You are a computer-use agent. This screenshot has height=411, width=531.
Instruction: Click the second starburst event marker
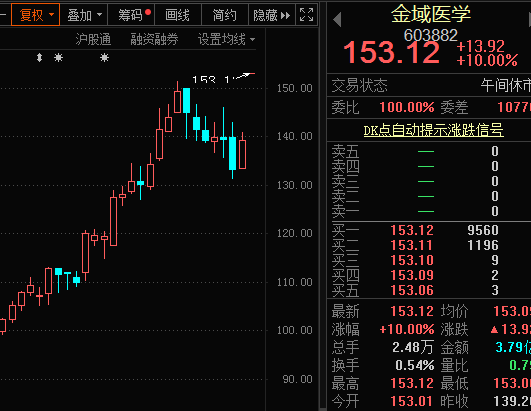(x=104, y=58)
